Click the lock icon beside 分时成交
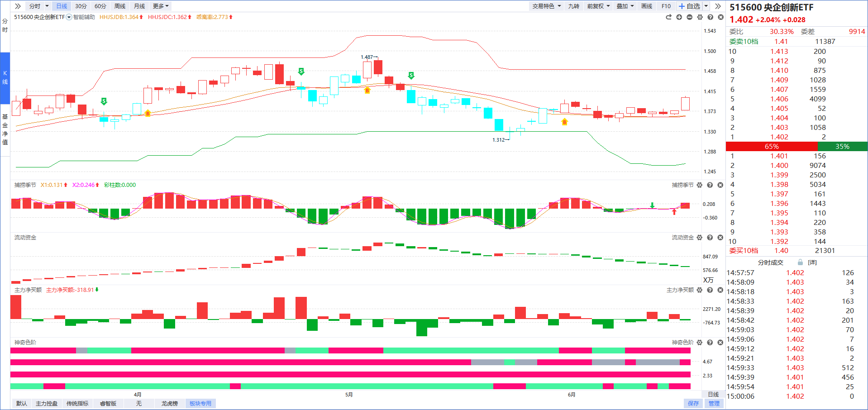Screen dimensions: 868x410 click(x=800, y=262)
